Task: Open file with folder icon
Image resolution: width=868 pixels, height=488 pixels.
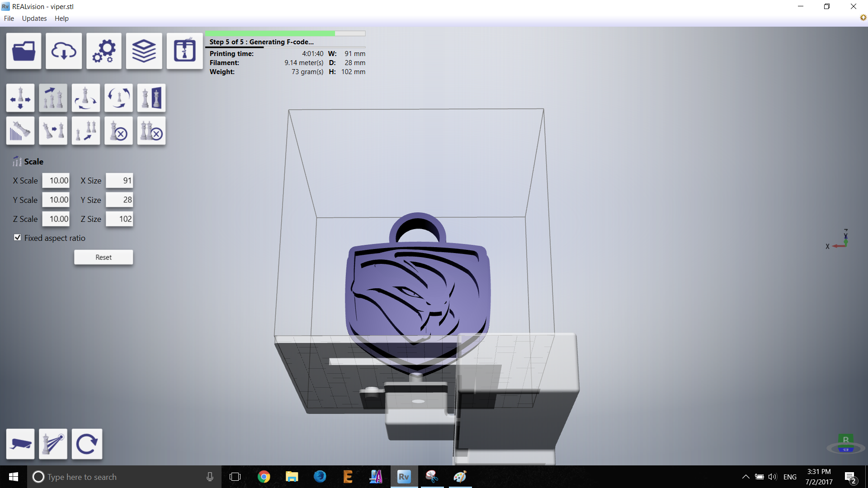Action: tap(24, 51)
